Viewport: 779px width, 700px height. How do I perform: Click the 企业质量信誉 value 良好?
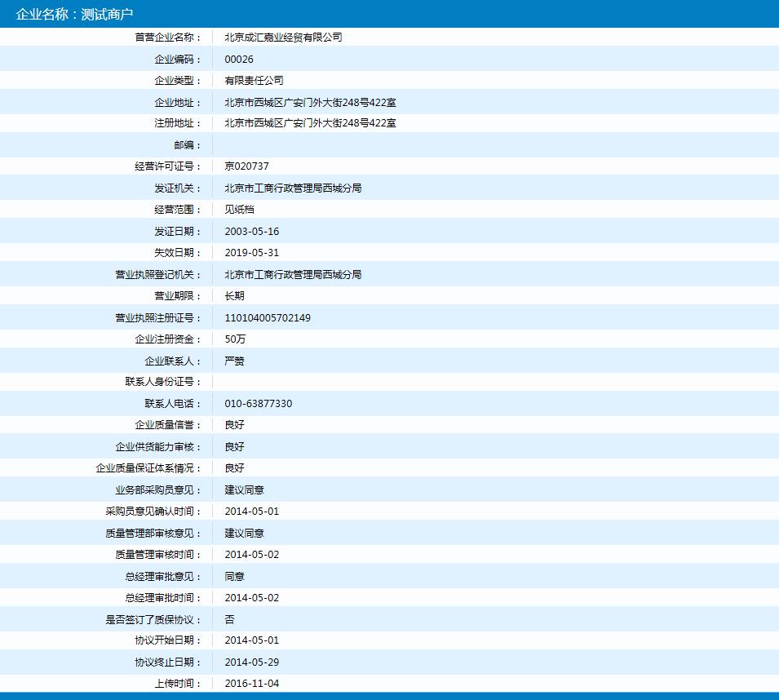point(234,425)
